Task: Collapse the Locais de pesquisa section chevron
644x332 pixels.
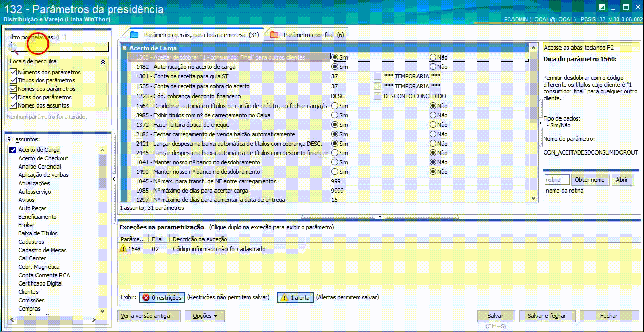Action: click(103, 62)
